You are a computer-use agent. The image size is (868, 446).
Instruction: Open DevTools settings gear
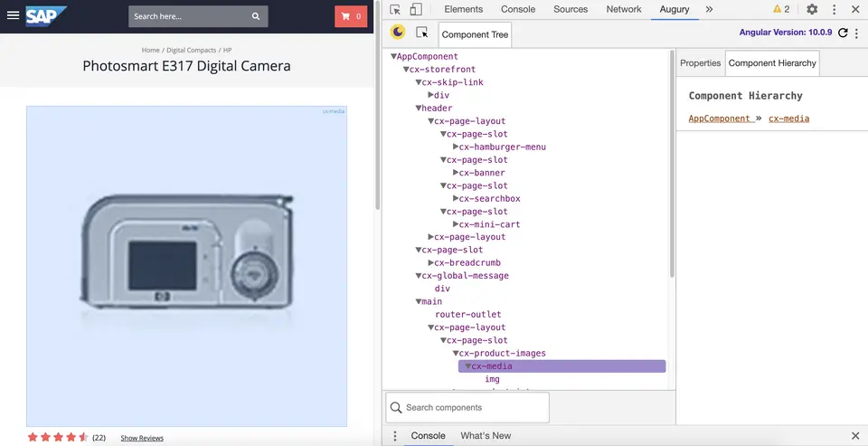click(812, 9)
